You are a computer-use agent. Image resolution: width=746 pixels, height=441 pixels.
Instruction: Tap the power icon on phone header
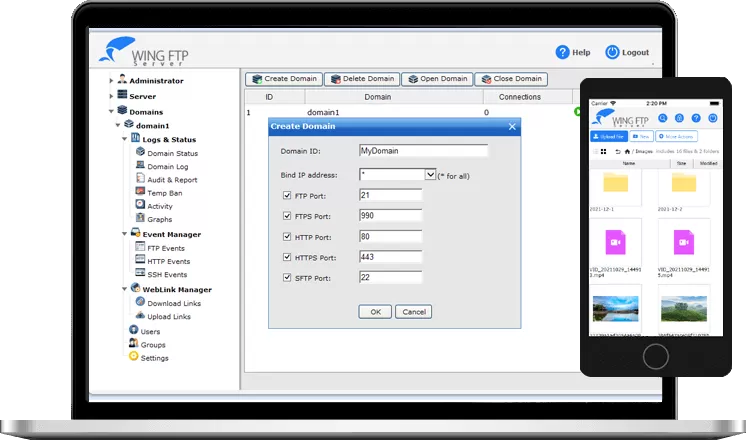coord(713,118)
